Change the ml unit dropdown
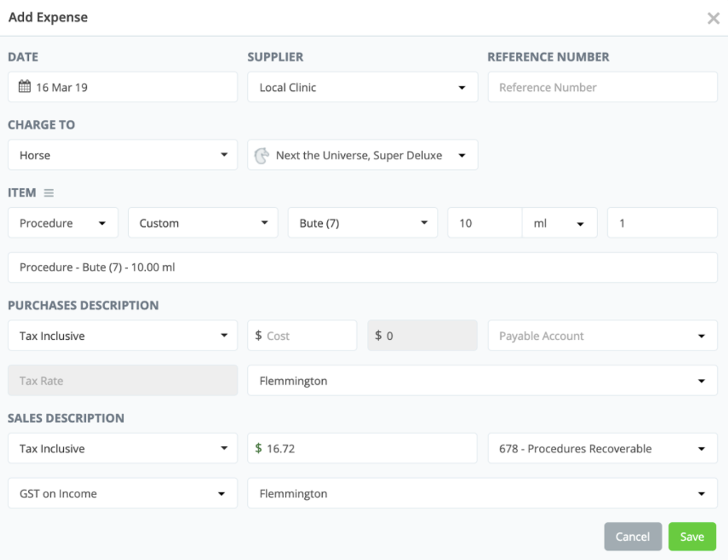 pyautogui.click(x=559, y=223)
